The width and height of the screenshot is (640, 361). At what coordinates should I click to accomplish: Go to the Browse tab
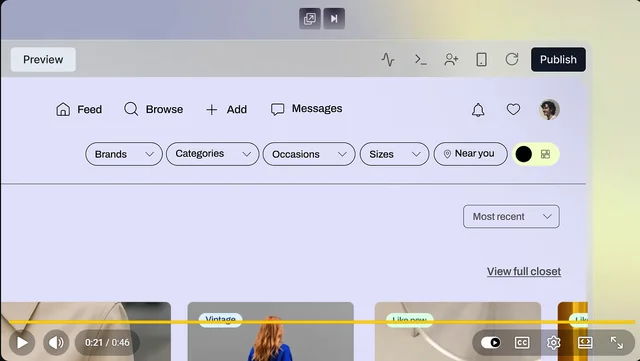click(x=153, y=109)
